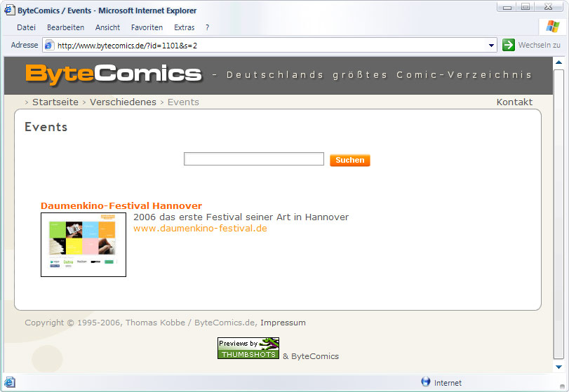This screenshot has width=569, height=392.
Task: Click the Thumbshots preview badge
Action: [248, 349]
